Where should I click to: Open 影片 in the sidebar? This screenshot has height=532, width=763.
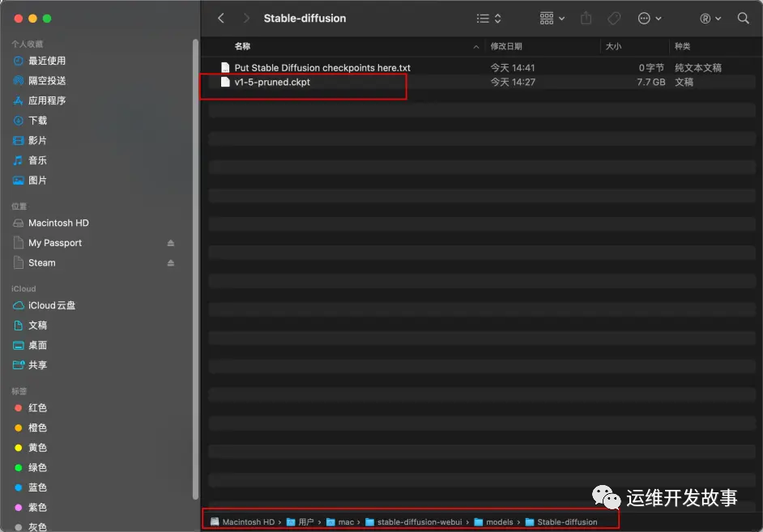coord(37,141)
